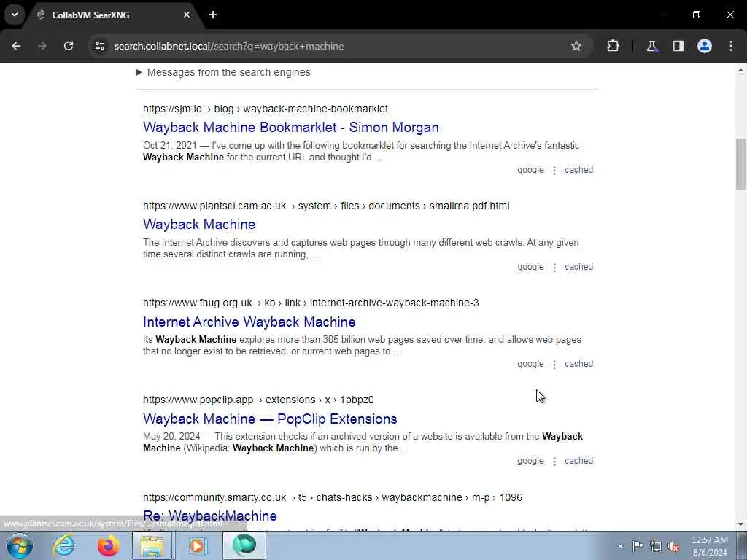Open cached link for plantsci result
The width and height of the screenshot is (747, 560).
click(578, 267)
